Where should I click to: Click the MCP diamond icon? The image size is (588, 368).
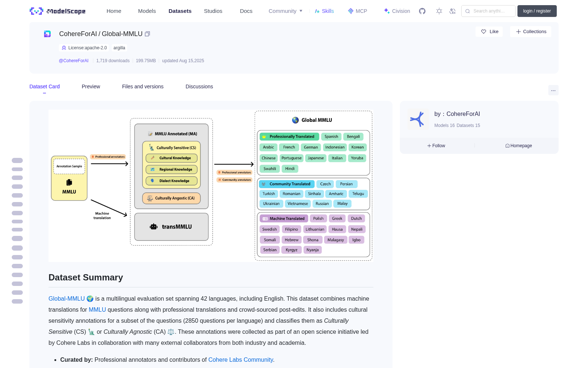coord(351,11)
